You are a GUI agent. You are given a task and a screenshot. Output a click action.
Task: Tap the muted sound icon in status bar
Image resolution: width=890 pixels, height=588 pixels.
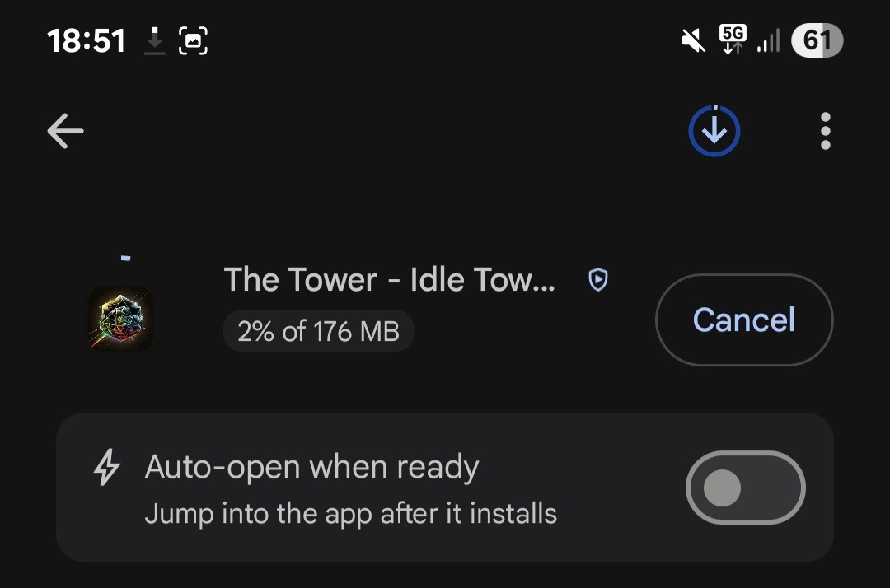pos(691,40)
